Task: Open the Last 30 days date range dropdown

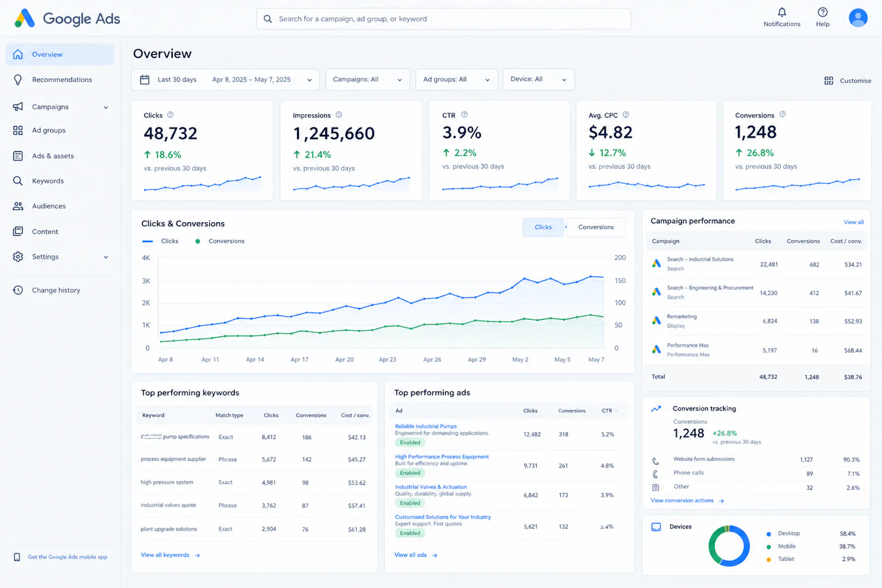Action: (225, 79)
